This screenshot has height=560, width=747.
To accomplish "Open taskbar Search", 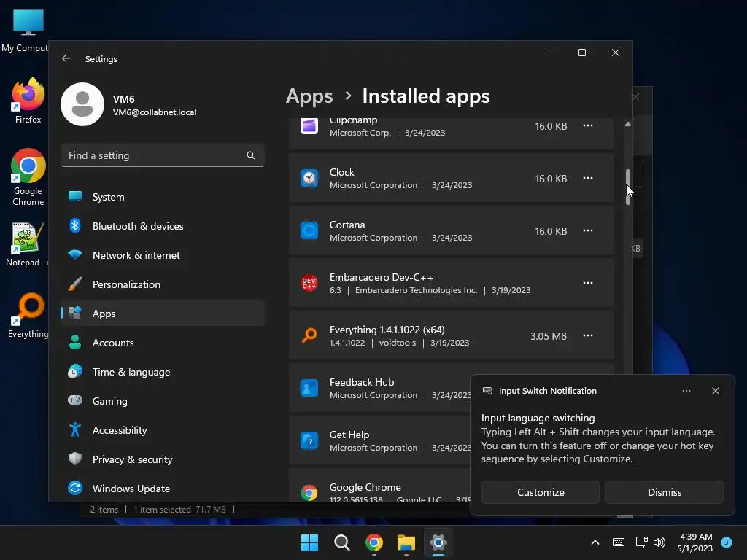I will pos(341,542).
